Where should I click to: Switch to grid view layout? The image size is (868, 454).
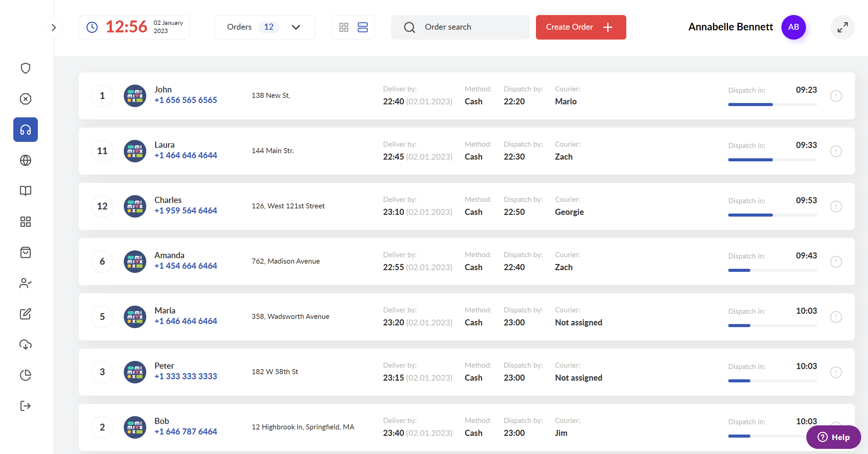tap(344, 27)
